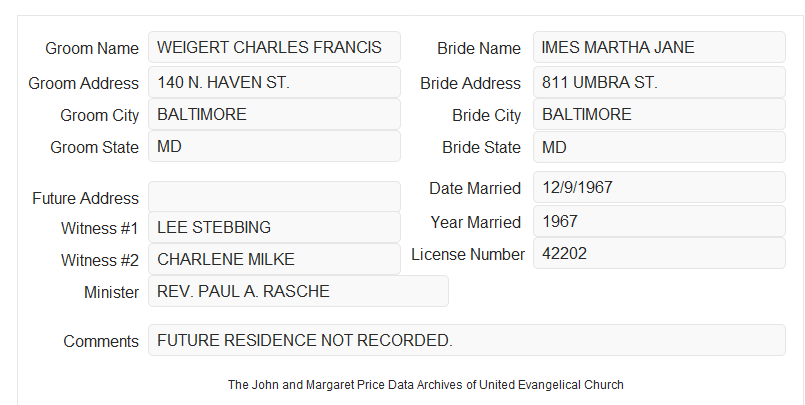Click the Comments field
The height and width of the screenshot is (405, 805).
tap(467, 340)
